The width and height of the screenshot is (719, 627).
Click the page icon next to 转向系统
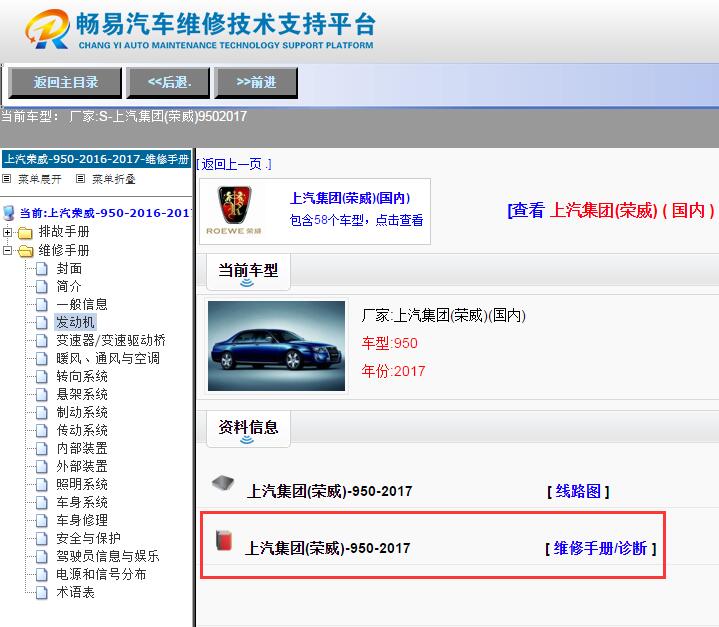point(42,377)
